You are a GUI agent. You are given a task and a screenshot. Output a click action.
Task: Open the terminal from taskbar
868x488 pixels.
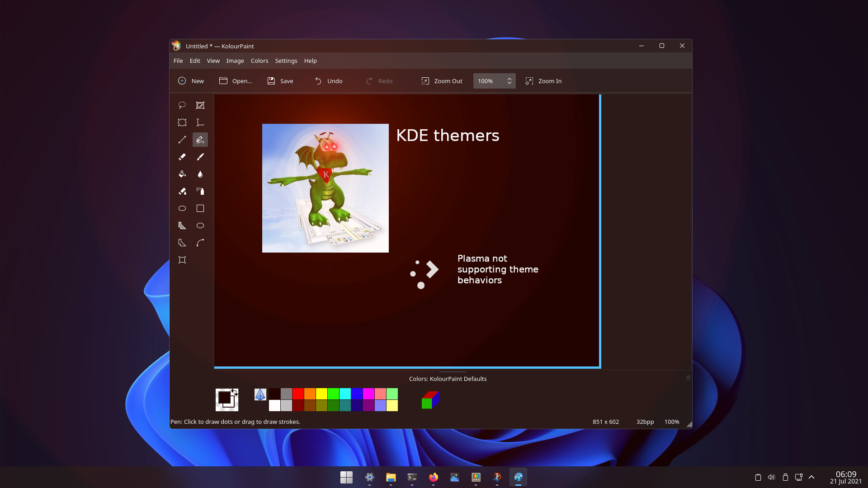point(412,477)
